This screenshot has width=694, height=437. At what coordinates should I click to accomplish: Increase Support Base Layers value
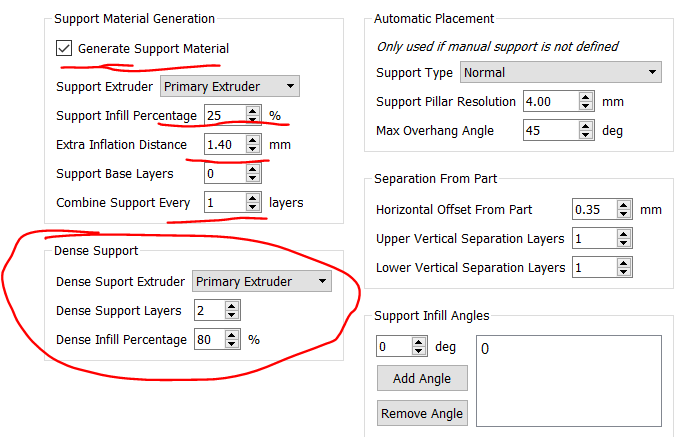253,169
